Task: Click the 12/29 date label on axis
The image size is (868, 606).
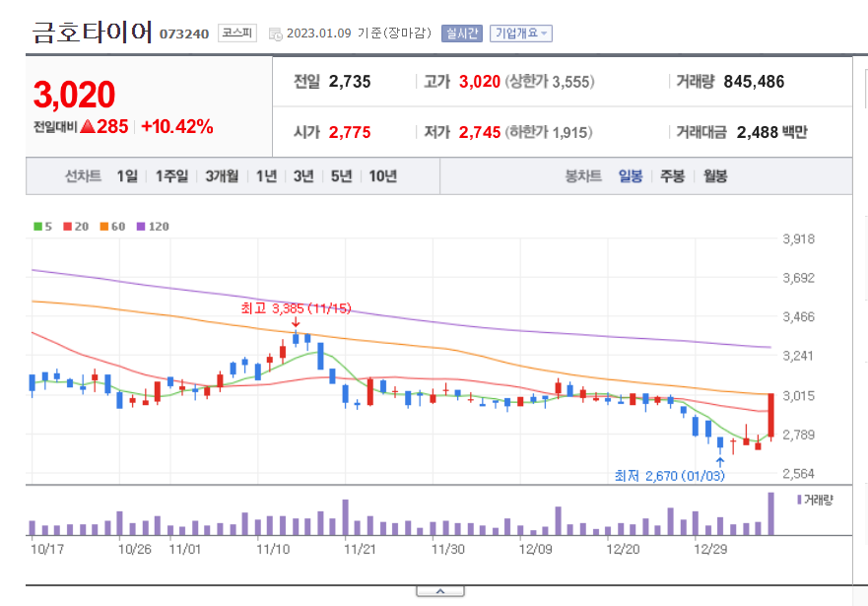Action: [x=710, y=550]
